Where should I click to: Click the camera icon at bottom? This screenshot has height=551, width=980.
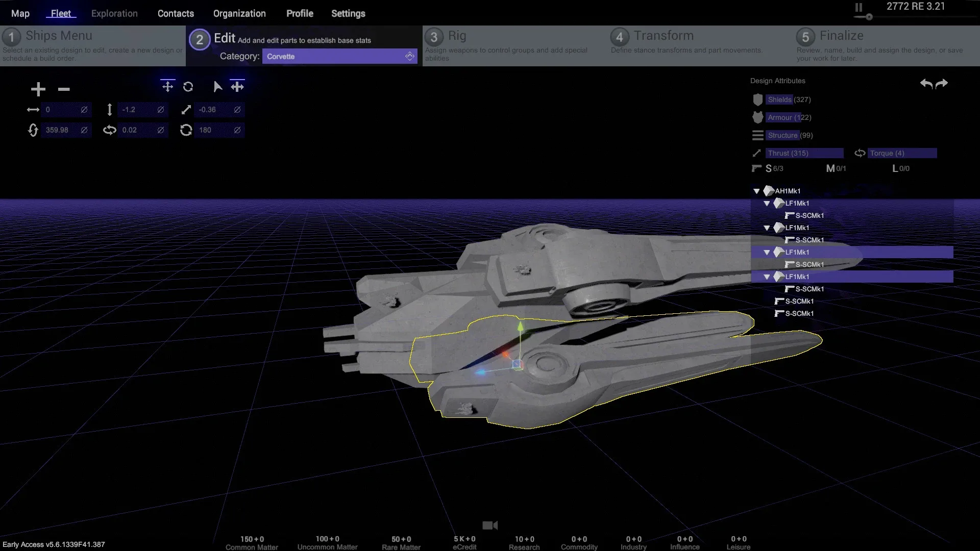coord(489,525)
